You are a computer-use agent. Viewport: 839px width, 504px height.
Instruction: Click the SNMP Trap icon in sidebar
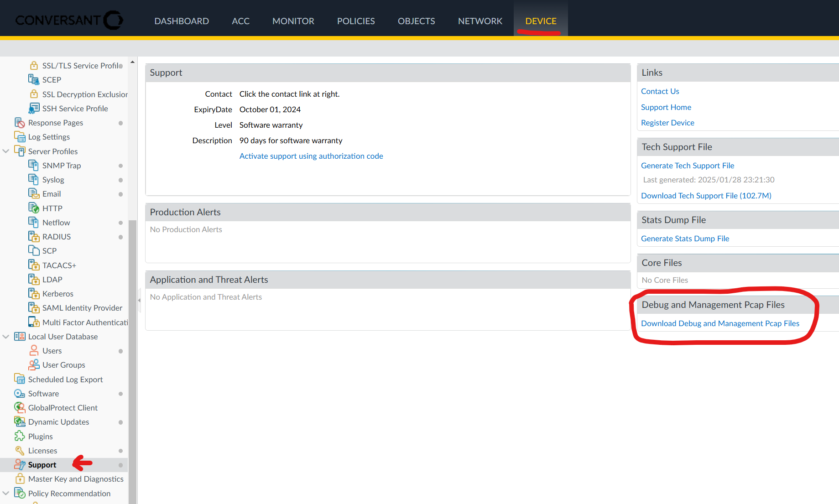click(x=33, y=165)
